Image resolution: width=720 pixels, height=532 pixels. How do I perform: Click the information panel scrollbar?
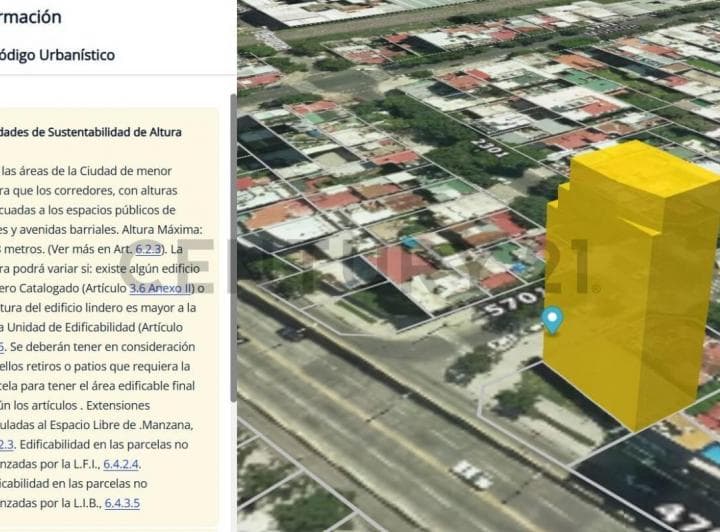(x=233, y=248)
